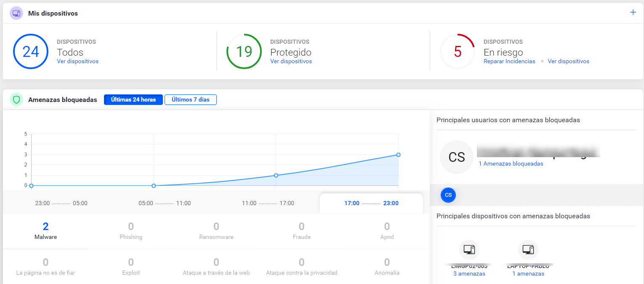Viewport: 644px width, 284px height.
Task: Open Ver dispositivos under Protegido
Action: (x=291, y=62)
